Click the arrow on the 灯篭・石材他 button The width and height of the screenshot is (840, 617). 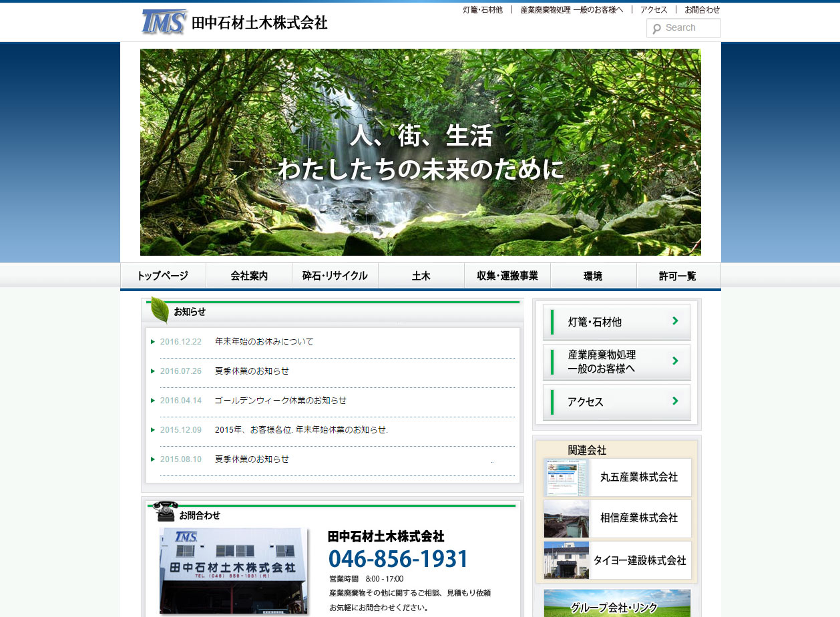pyautogui.click(x=675, y=321)
